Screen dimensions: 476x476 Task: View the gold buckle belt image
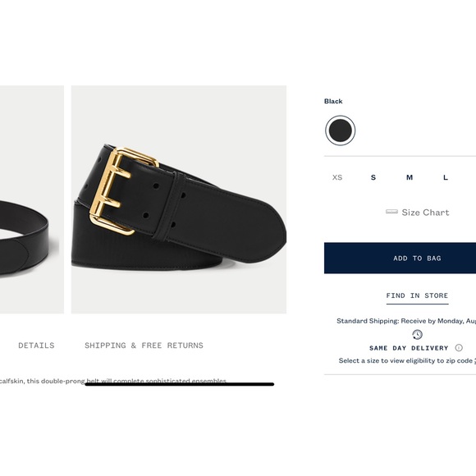click(179, 199)
